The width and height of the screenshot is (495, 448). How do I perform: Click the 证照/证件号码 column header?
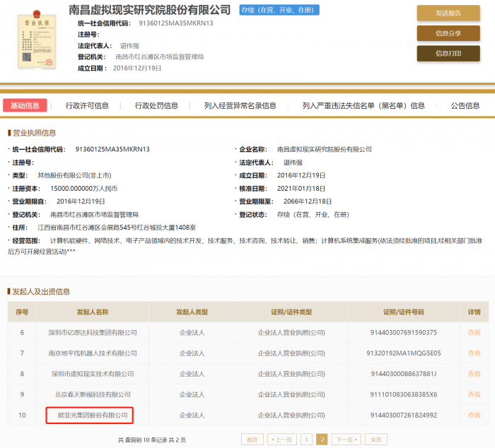point(404,312)
